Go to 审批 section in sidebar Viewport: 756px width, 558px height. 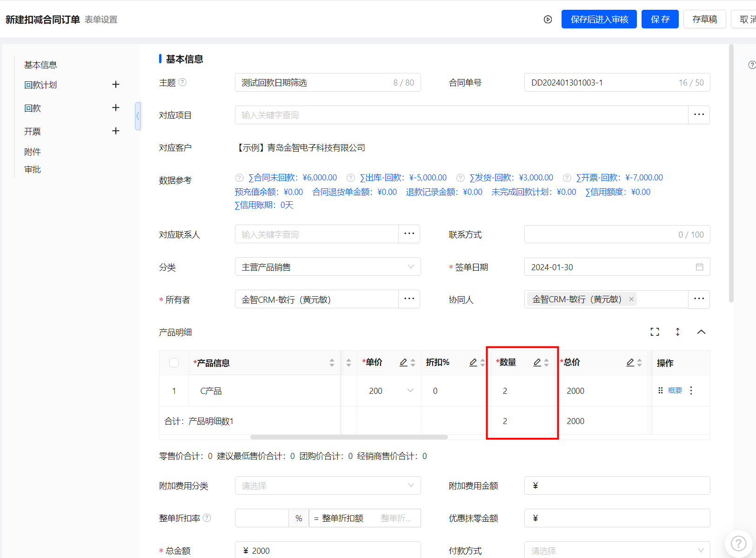coord(33,169)
